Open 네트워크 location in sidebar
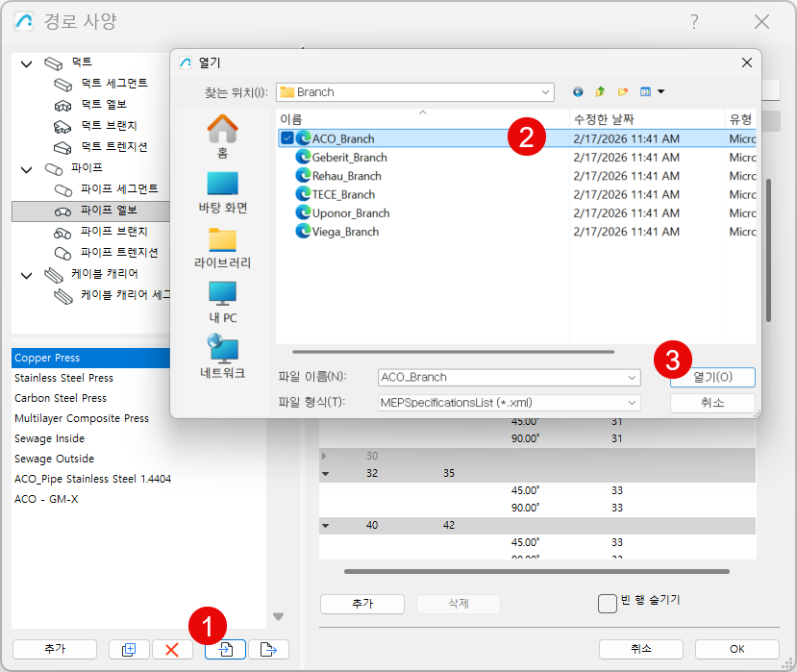Screen dimensions: 797x672 pyautogui.click(x=223, y=358)
